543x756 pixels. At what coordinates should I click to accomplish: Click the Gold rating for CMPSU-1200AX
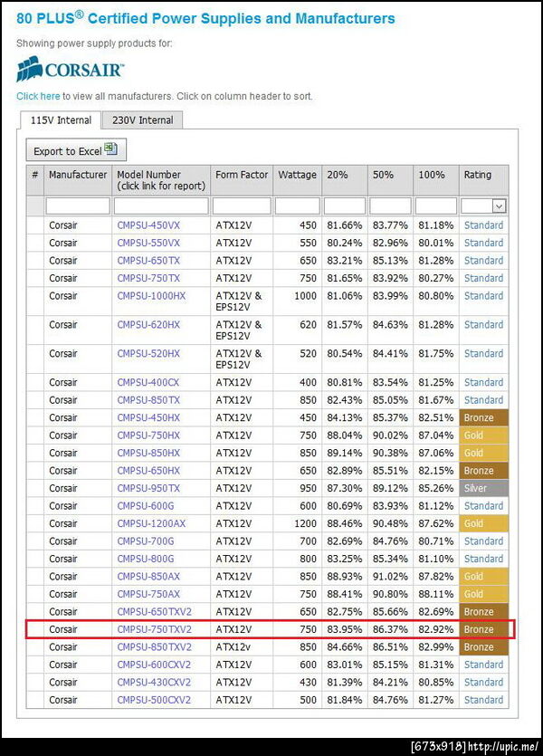(x=484, y=523)
